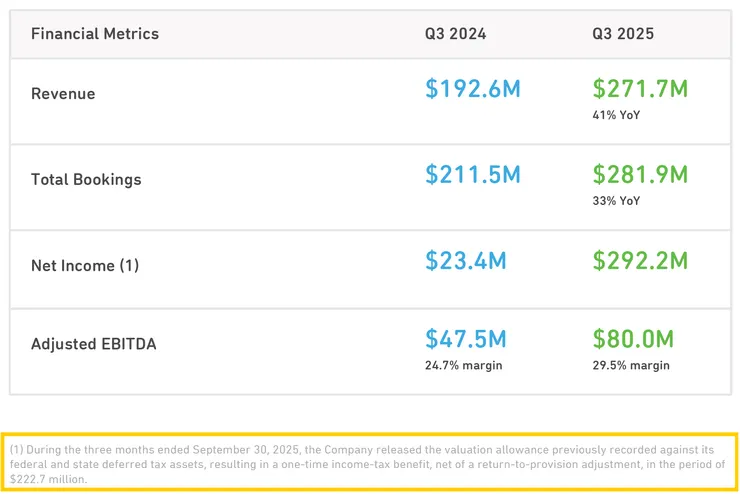Click the 33% YoY growth text
Viewport: 740px width, 494px height.
pyautogui.click(x=616, y=201)
